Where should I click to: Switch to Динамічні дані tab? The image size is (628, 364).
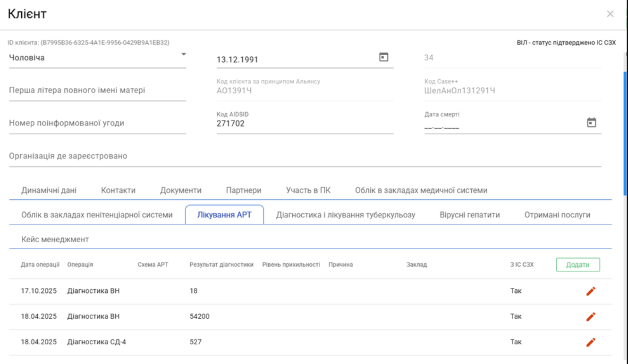49,190
